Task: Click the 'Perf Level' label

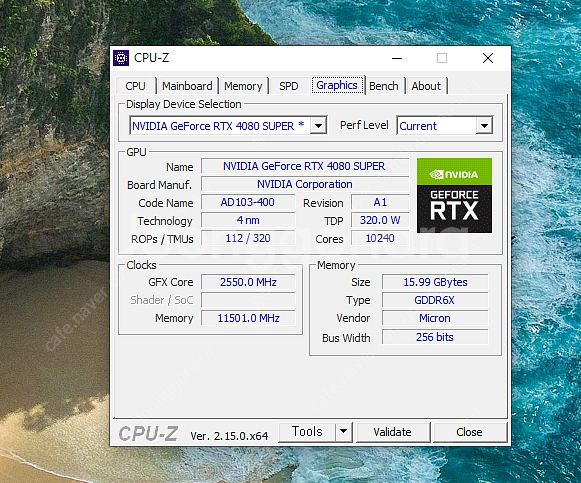Action: click(364, 125)
